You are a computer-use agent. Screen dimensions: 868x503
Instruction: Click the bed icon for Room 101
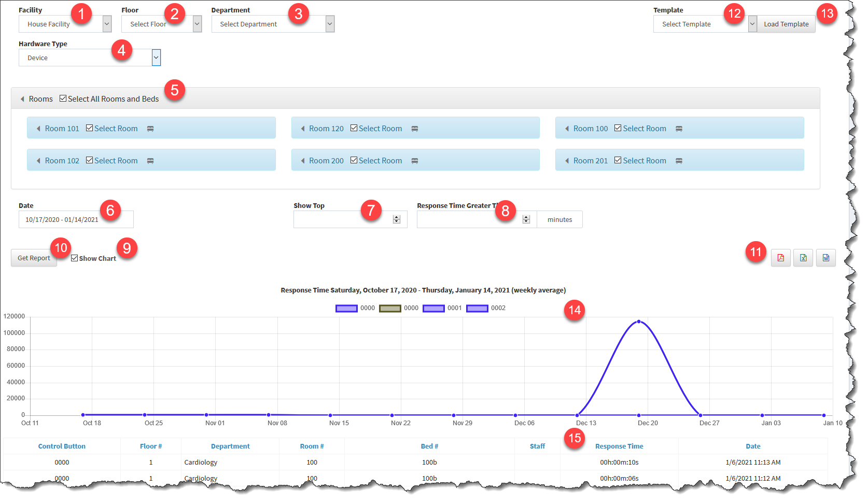(x=150, y=129)
